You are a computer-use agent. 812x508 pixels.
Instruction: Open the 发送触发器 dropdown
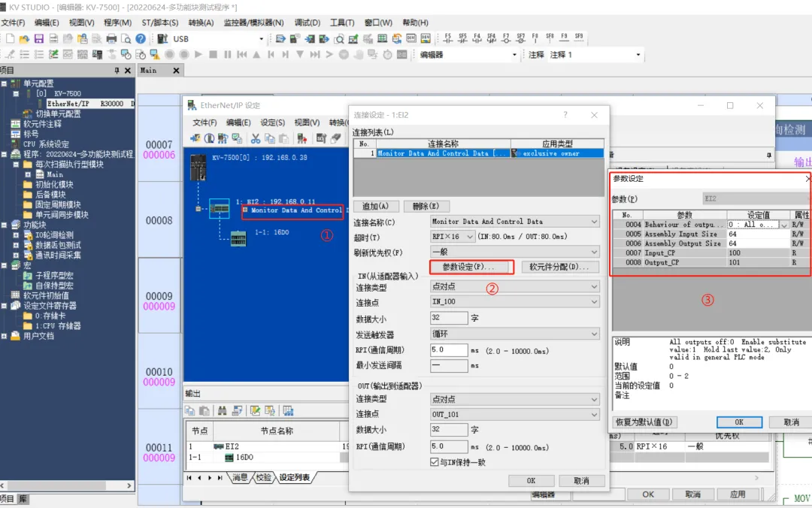click(x=595, y=334)
